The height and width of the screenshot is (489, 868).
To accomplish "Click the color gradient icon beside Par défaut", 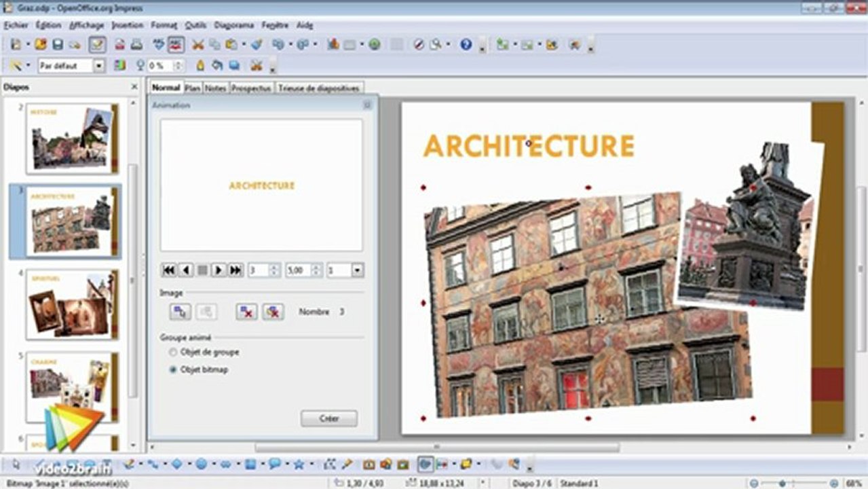I will (x=119, y=66).
